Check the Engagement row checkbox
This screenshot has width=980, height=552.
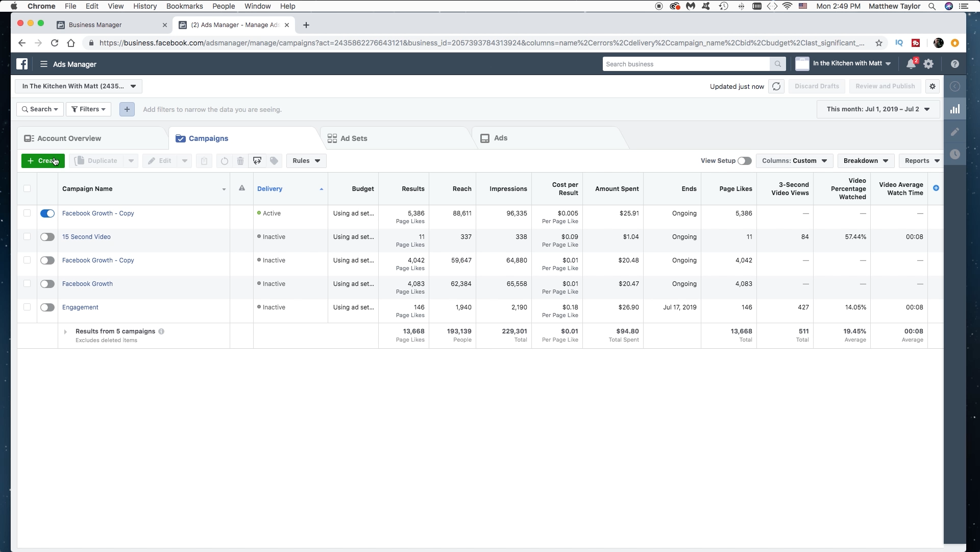point(27,307)
